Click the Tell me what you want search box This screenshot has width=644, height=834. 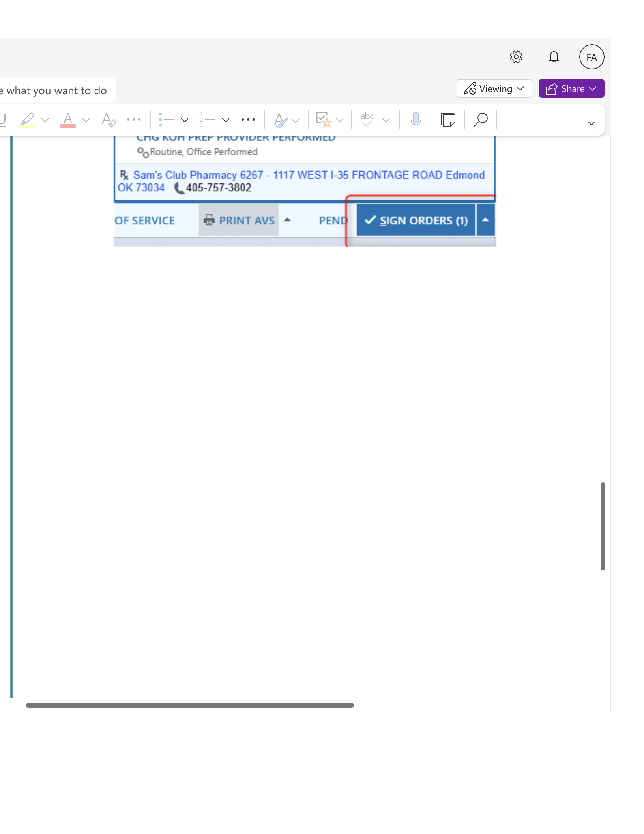pos(55,90)
